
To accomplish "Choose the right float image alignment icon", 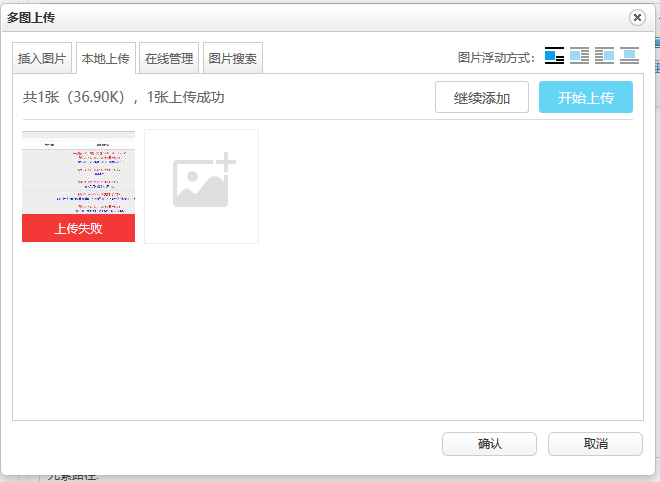I will tap(604, 56).
